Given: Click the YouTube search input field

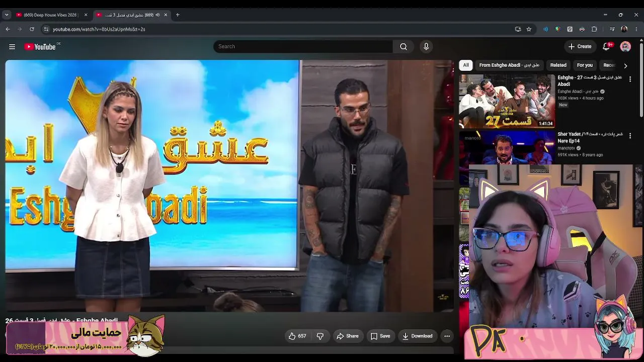Looking at the screenshot, I should (x=303, y=47).
